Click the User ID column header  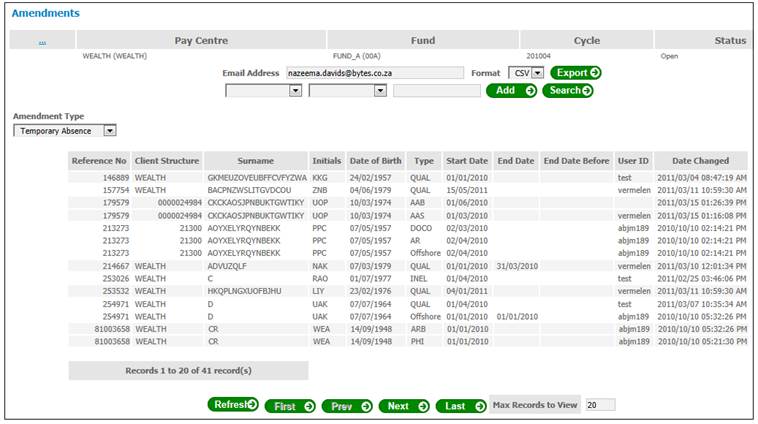point(633,161)
